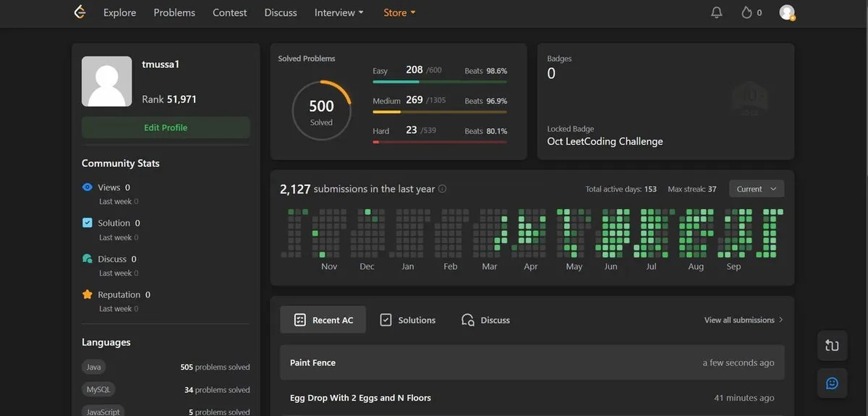Expand the Interview dropdown menu
The width and height of the screenshot is (868, 416).
(x=339, y=12)
